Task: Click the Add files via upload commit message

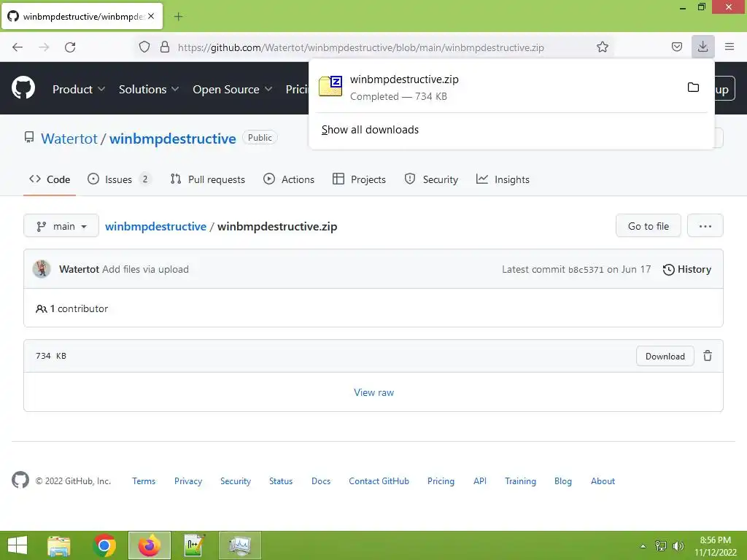Action: tap(145, 269)
